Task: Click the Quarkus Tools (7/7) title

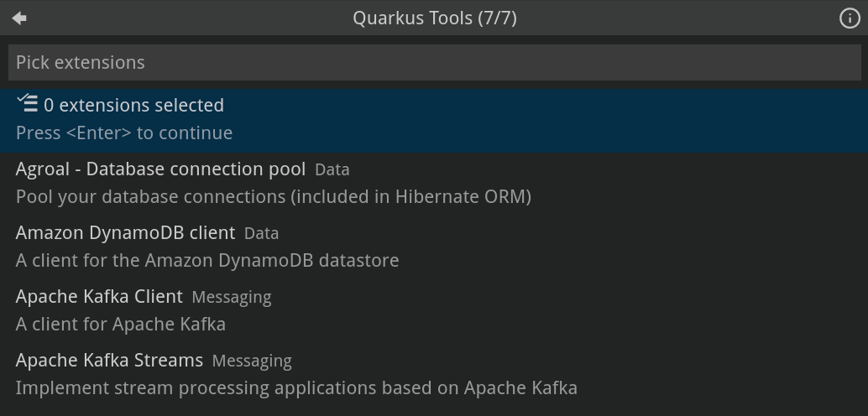Action: [x=434, y=18]
